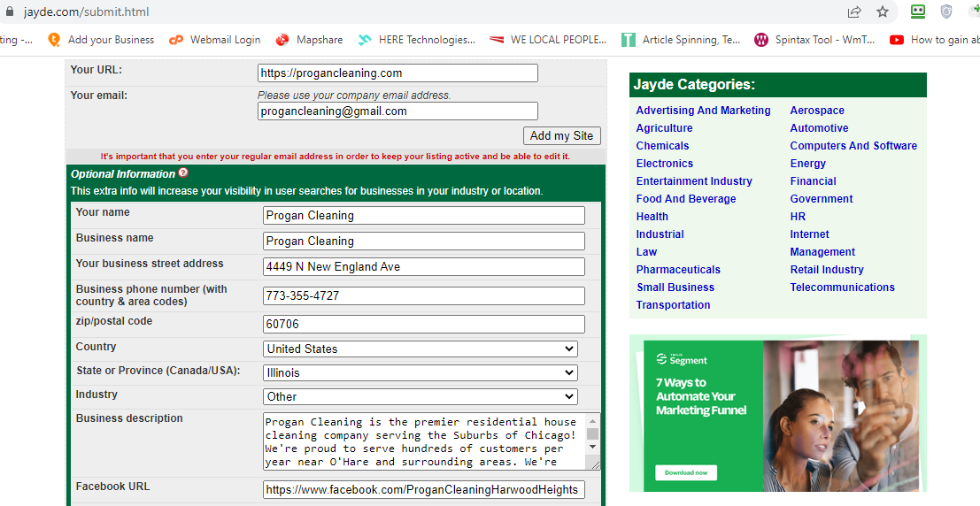
Task: Click Download now in Segment ad
Action: pyautogui.click(x=685, y=472)
